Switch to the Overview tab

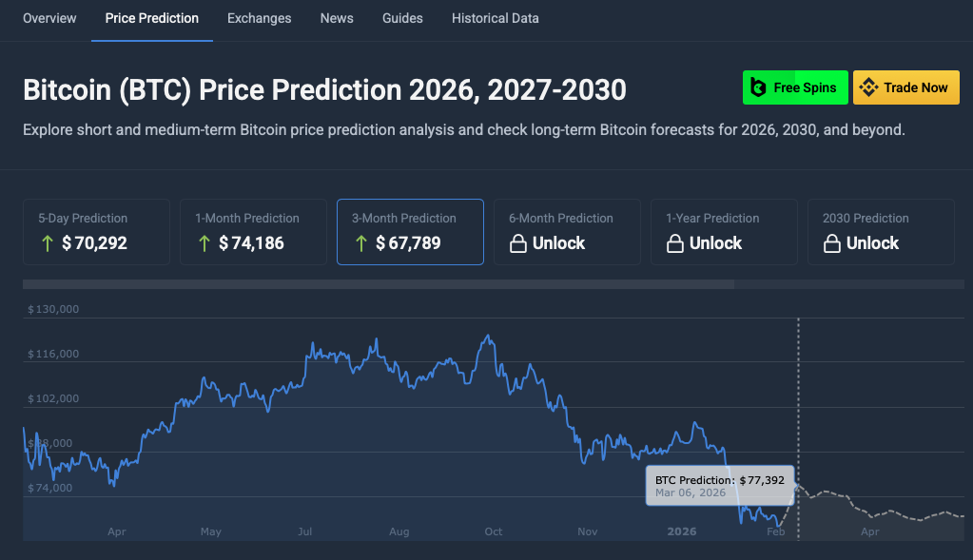coord(49,18)
